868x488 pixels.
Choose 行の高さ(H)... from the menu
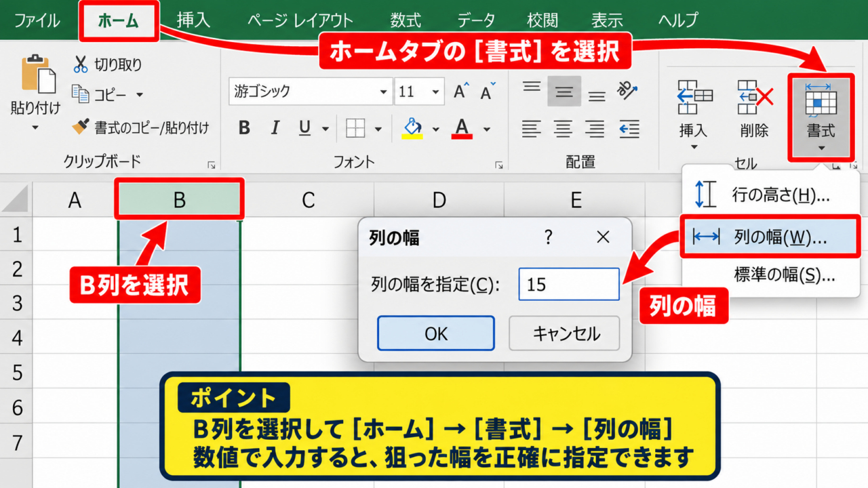771,196
